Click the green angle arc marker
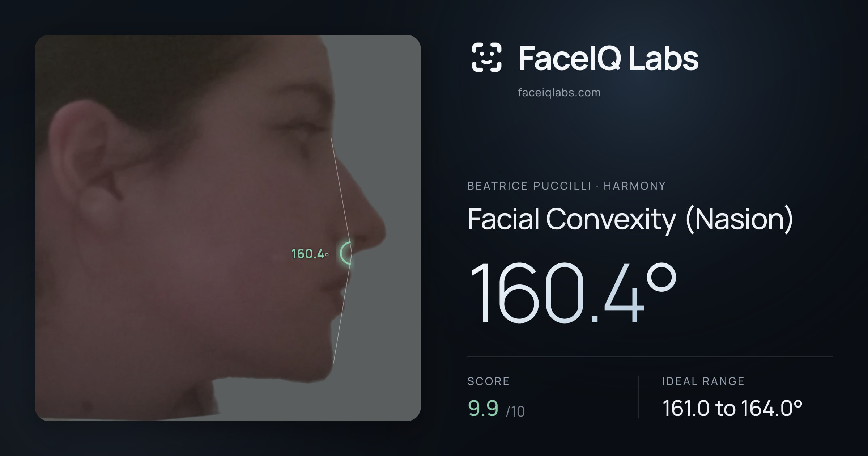 [x=346, y=253]
